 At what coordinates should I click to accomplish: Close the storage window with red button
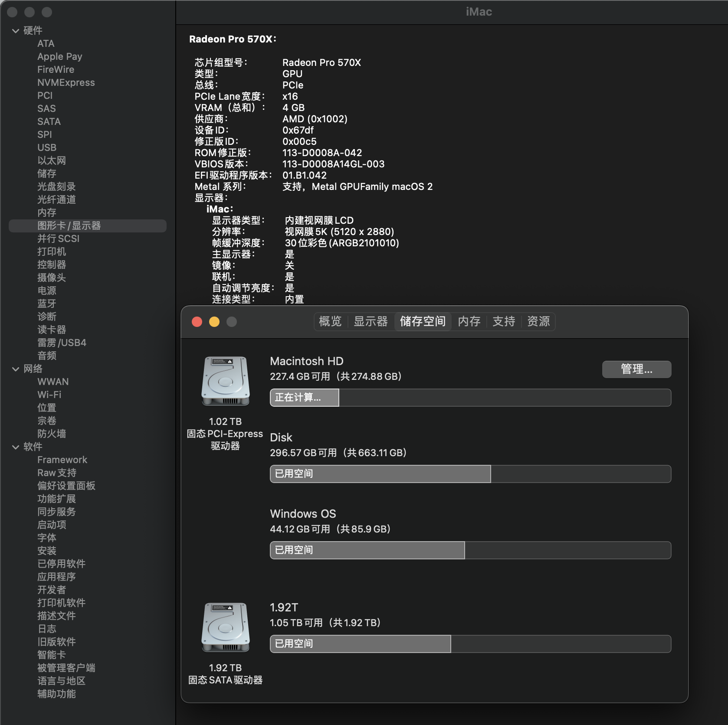tap(197, 322)
